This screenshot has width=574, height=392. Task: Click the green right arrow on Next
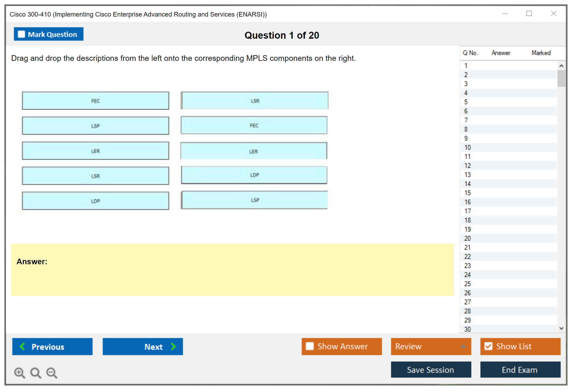(173, 346)
